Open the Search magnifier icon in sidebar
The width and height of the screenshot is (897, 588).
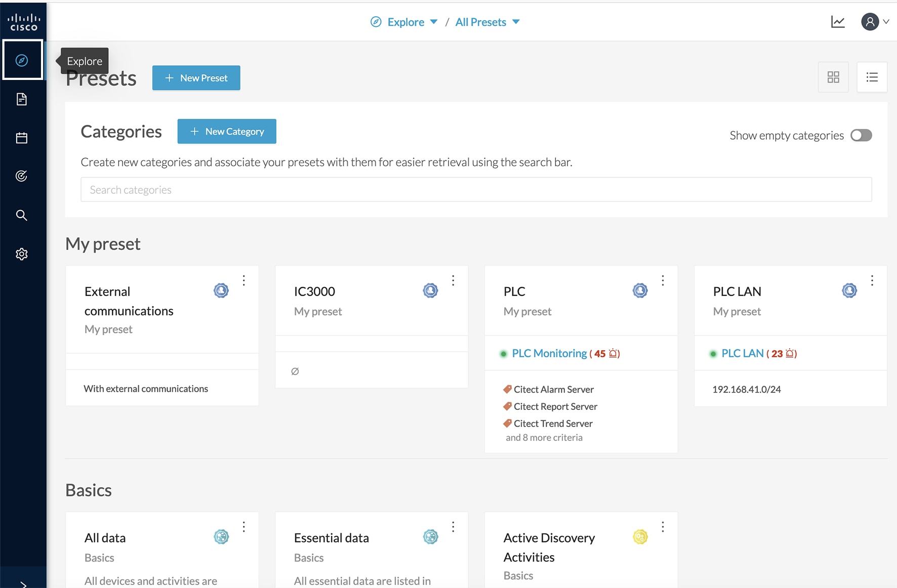22,215
